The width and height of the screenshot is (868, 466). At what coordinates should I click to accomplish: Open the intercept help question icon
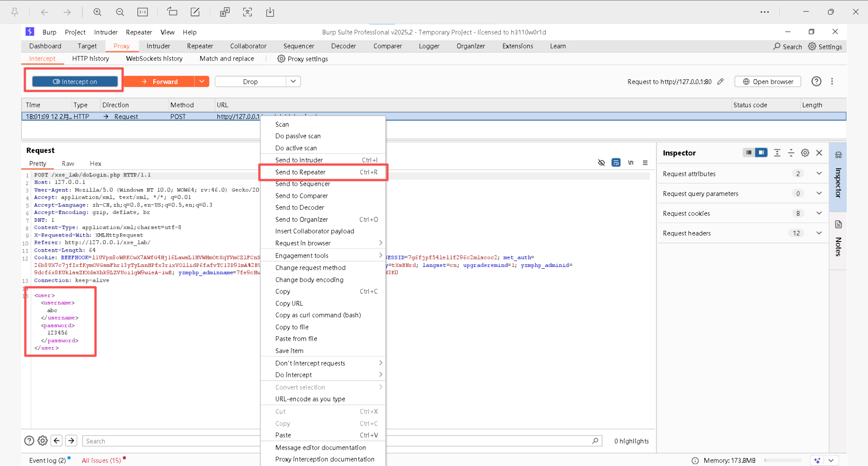coord(816,81)
